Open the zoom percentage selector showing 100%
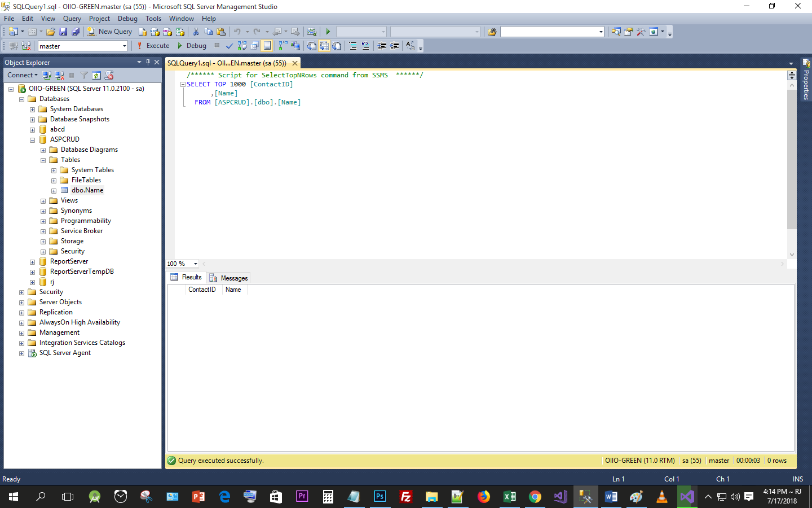 182,264
